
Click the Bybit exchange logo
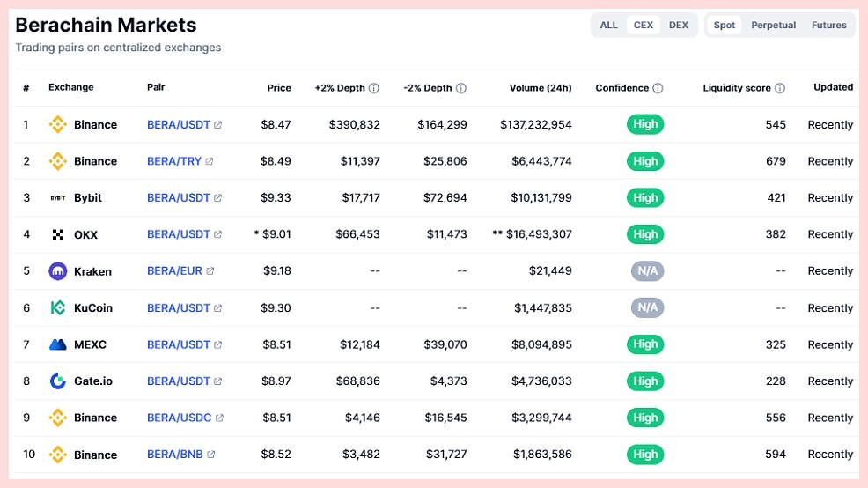pos(57,197)
